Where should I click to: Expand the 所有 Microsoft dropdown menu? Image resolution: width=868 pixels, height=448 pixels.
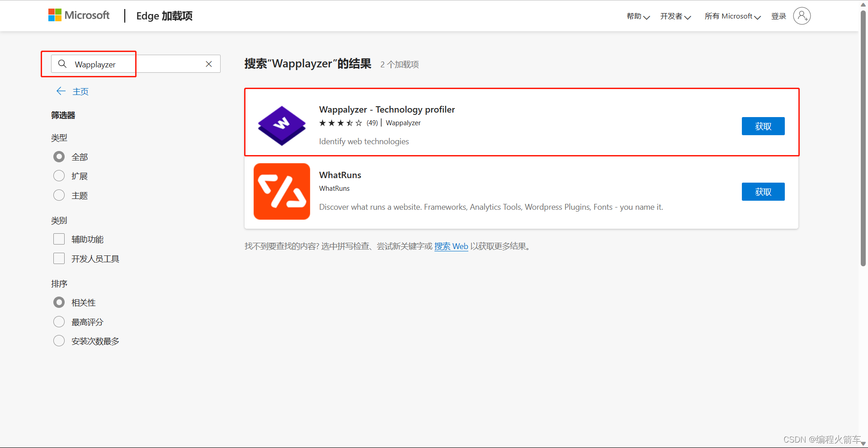tap(732, 16)
